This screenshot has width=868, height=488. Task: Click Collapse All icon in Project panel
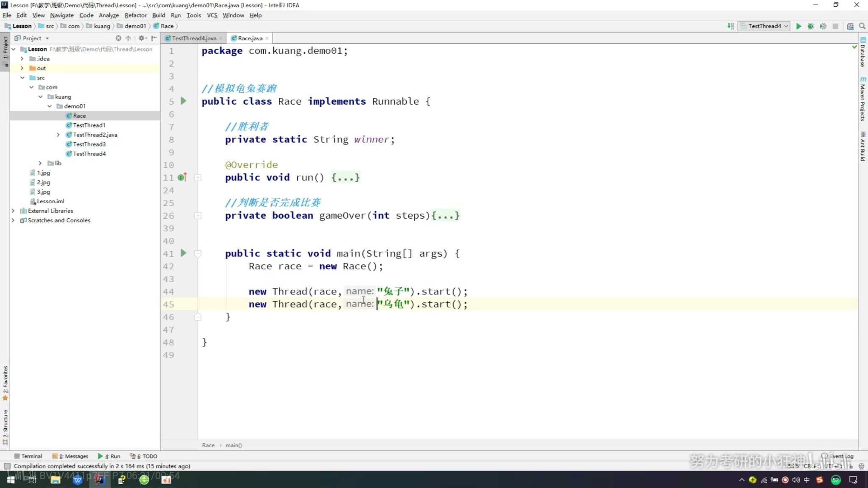pyautogui.click(x=128, y=38)
